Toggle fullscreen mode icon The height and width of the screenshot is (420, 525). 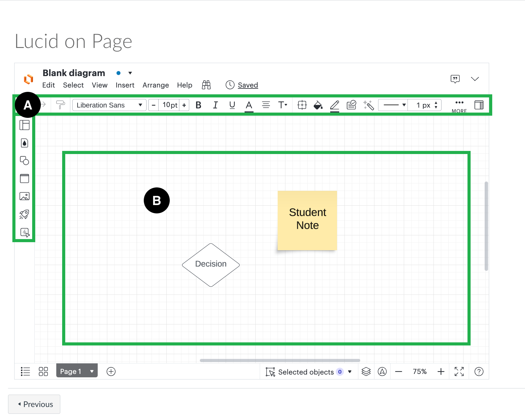pyautogui.click(x=459, y=371)
